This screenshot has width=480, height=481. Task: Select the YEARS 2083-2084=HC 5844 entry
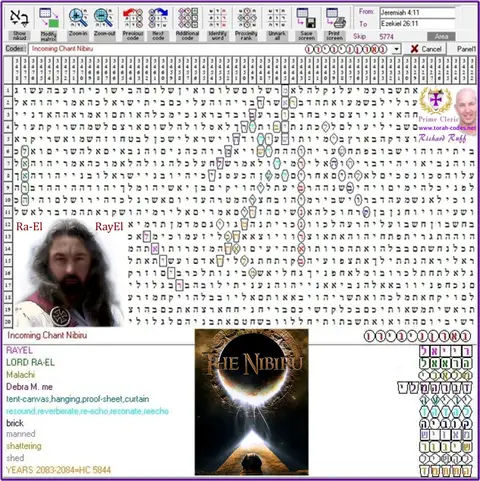coord(58,470)
